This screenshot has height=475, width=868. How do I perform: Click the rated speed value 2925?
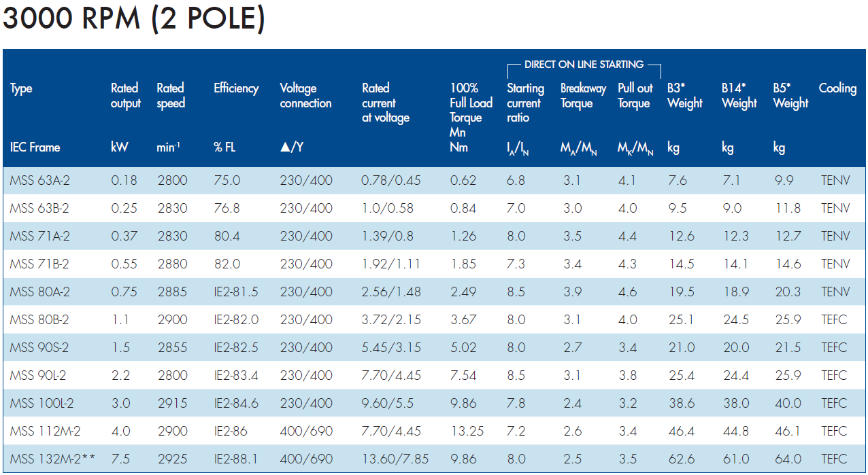(172, 459)
